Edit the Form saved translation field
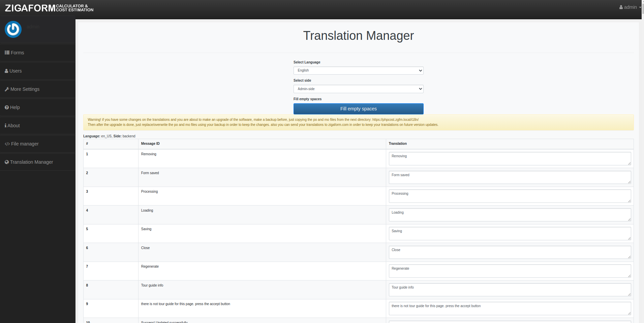Viewport: 644px width, 323px height. pos(509,177)
